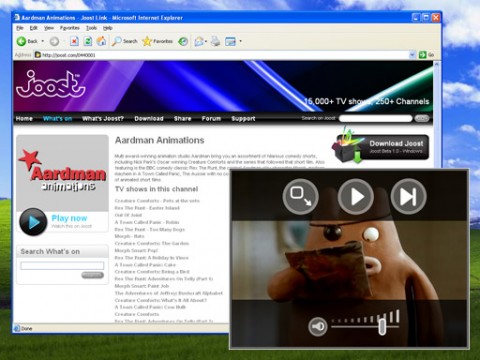Viewport: 480px width, 360px height.
Task: Mute the player using speaker icon
Action: point(318,327)
